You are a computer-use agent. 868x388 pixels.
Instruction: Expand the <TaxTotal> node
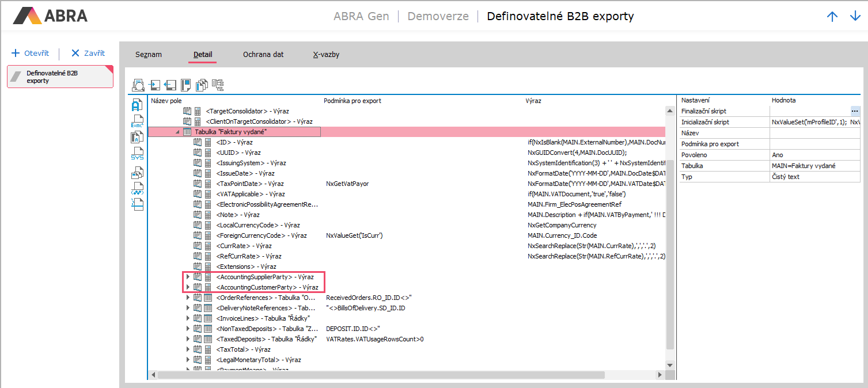188,349
